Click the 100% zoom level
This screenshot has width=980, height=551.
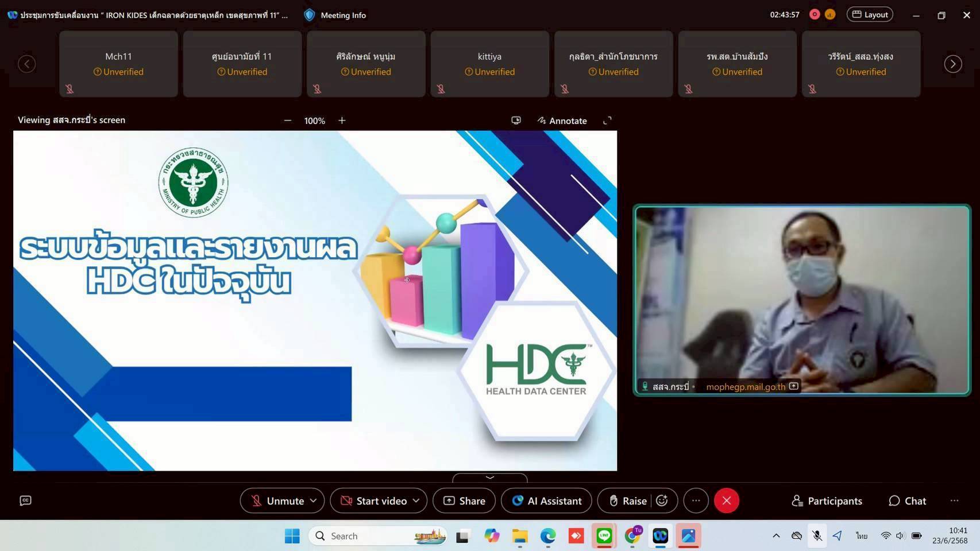[315, 121]
